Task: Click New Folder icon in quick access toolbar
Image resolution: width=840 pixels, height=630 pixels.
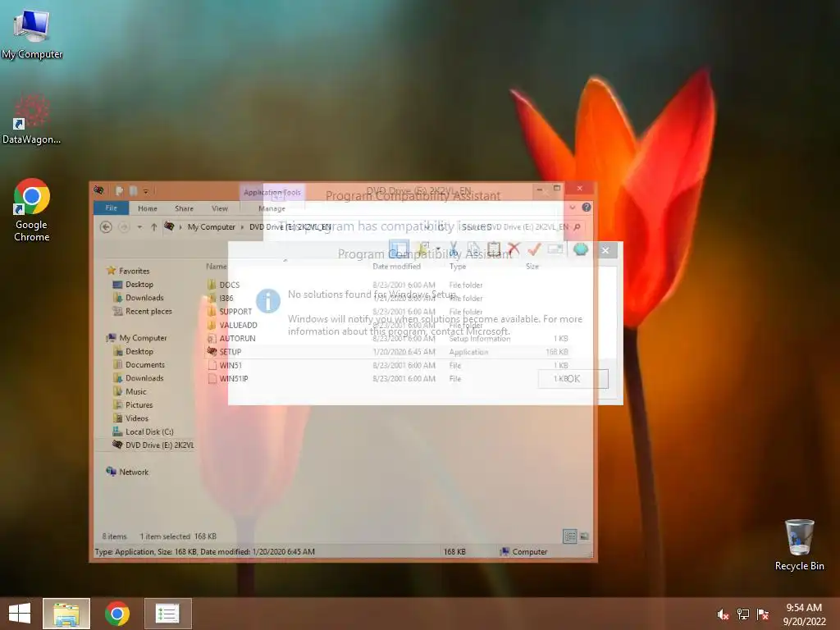Action: coord(132,190)
